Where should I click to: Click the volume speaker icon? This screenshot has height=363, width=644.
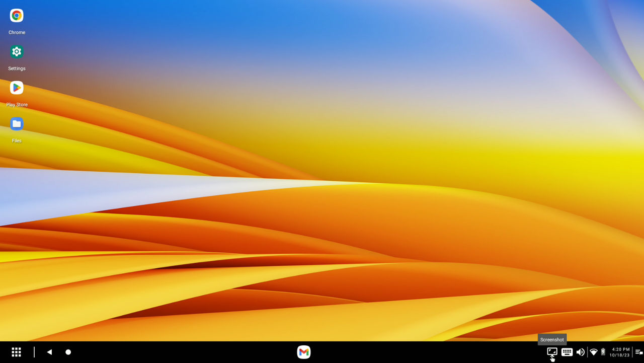pos(581,352)
